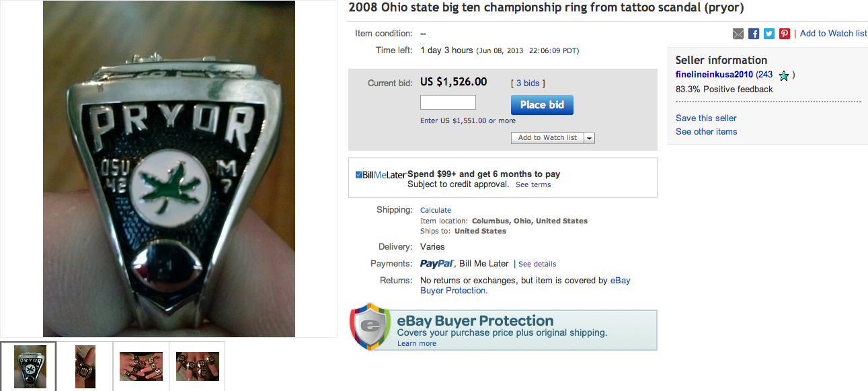Click the seller's teal feedback star icon

pyautogui.click(x=783, y=75)
